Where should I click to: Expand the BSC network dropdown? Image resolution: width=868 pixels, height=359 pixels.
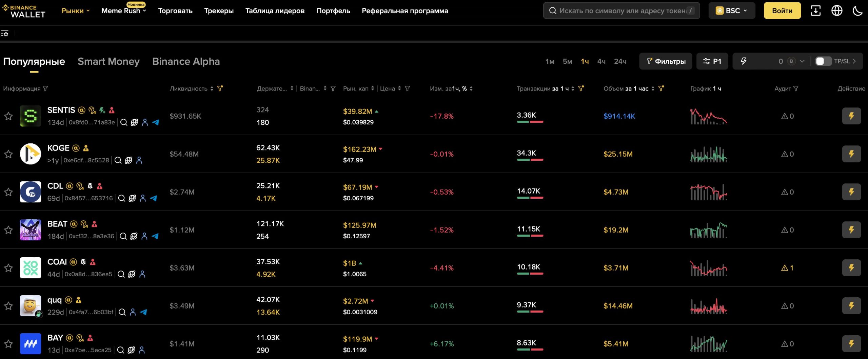(731, 11)
